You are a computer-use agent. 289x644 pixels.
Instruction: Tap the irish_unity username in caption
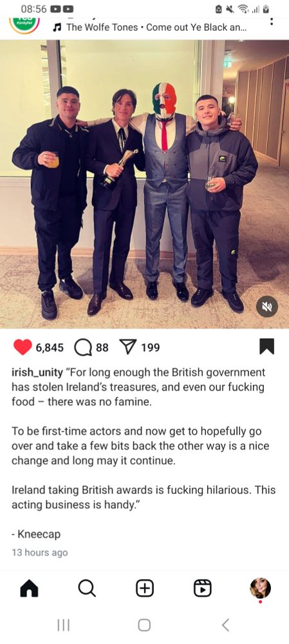pos(37,372)
